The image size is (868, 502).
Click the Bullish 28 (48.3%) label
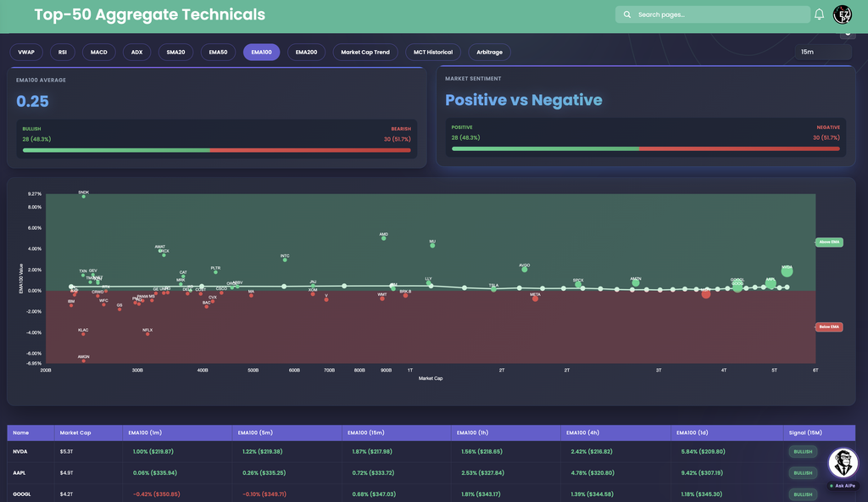pyautogui.click(x=36, y=139)
